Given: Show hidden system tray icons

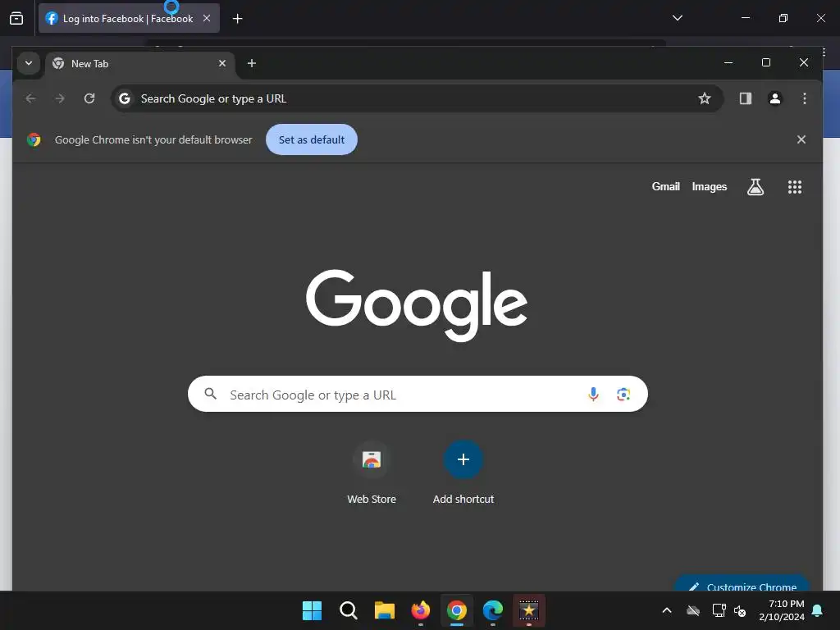Looking at the screenshot, I should [x=667, y=610].
